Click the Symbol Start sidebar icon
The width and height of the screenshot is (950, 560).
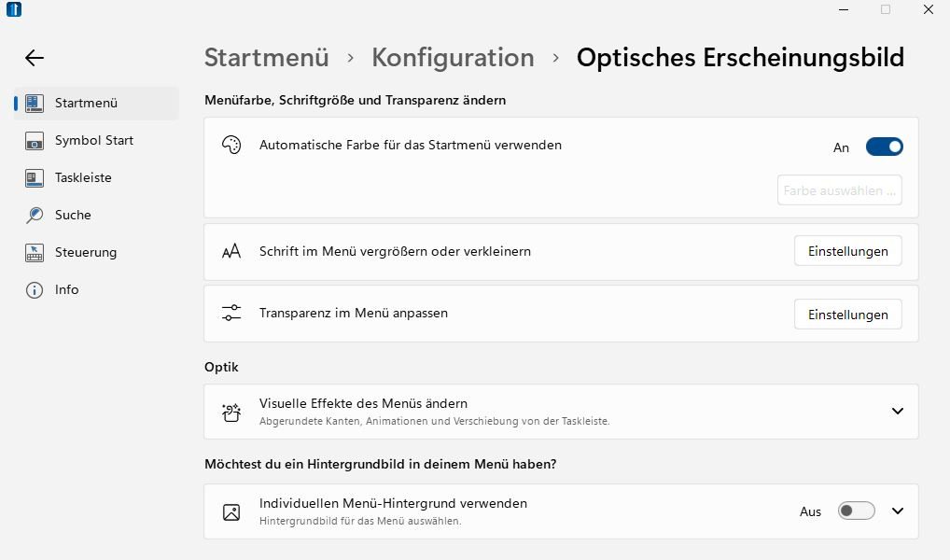point(35,141)
